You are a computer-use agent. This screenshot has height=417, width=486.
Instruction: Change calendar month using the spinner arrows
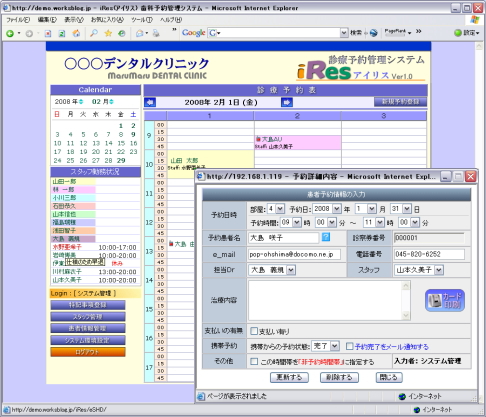click(111, 102)
